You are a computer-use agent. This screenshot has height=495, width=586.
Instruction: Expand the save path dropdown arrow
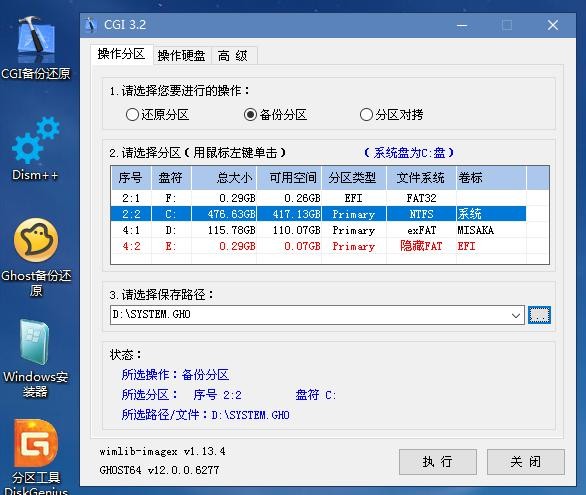coord(516,315)
